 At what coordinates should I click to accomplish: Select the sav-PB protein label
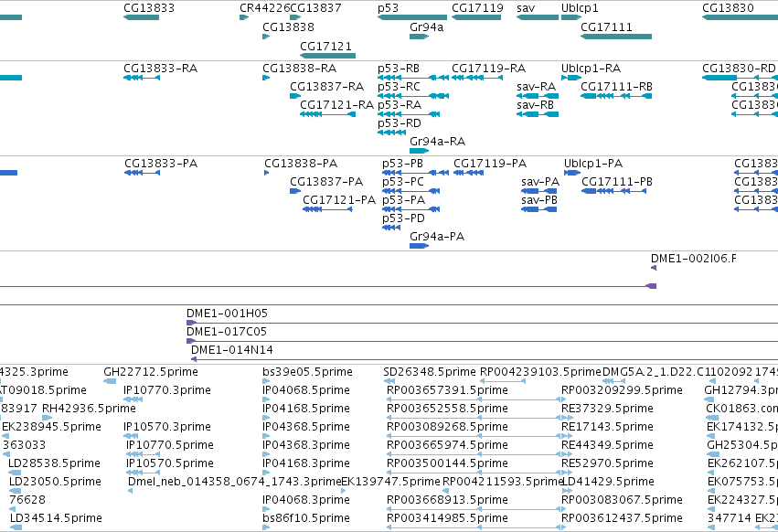click(x=539, y=200)
